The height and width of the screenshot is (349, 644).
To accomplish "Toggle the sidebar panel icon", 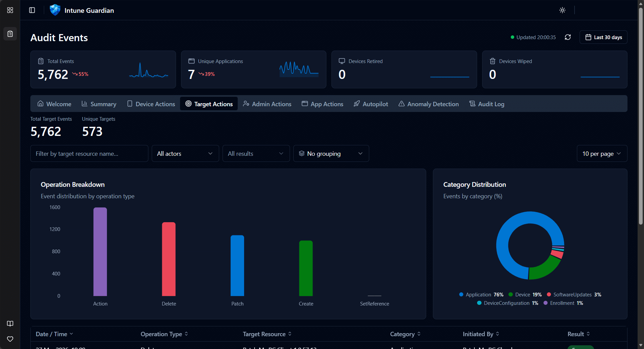I will click(x=32, y=10).
